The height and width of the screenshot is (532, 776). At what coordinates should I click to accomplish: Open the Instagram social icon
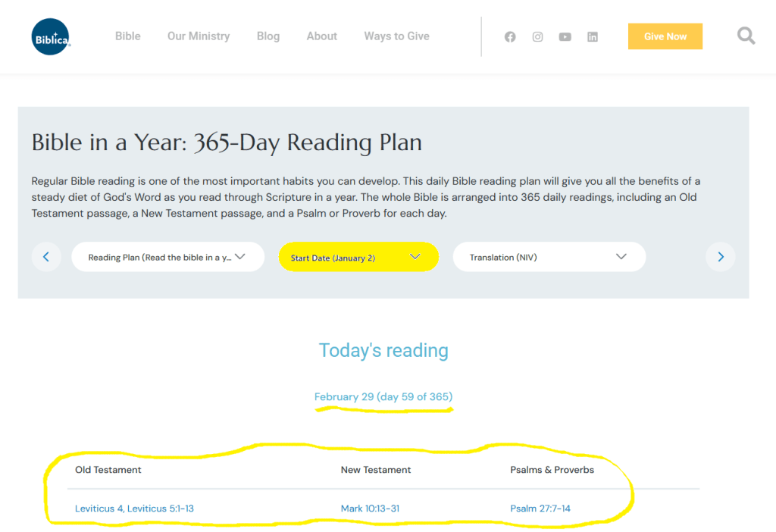tap(537, 36)
